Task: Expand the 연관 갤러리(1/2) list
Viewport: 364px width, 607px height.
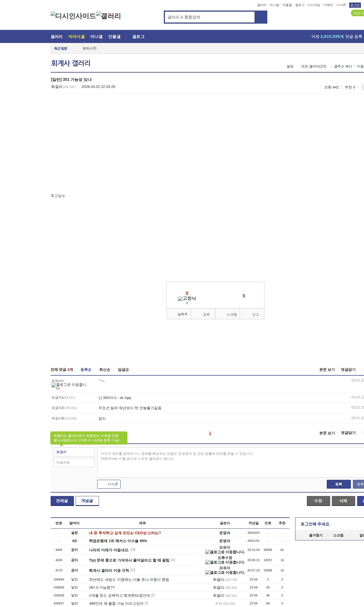Action: tap(314, 66)
